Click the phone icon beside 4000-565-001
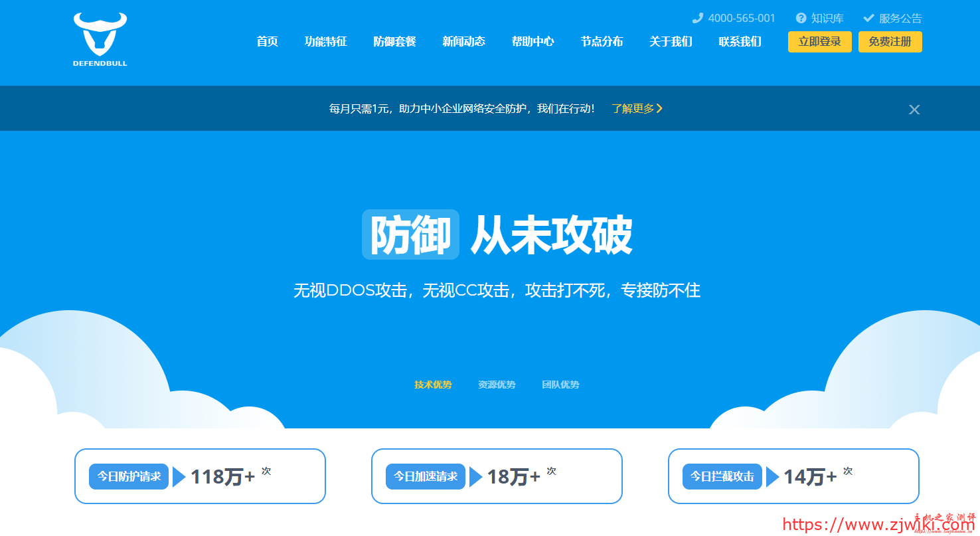 click(697, 18)
